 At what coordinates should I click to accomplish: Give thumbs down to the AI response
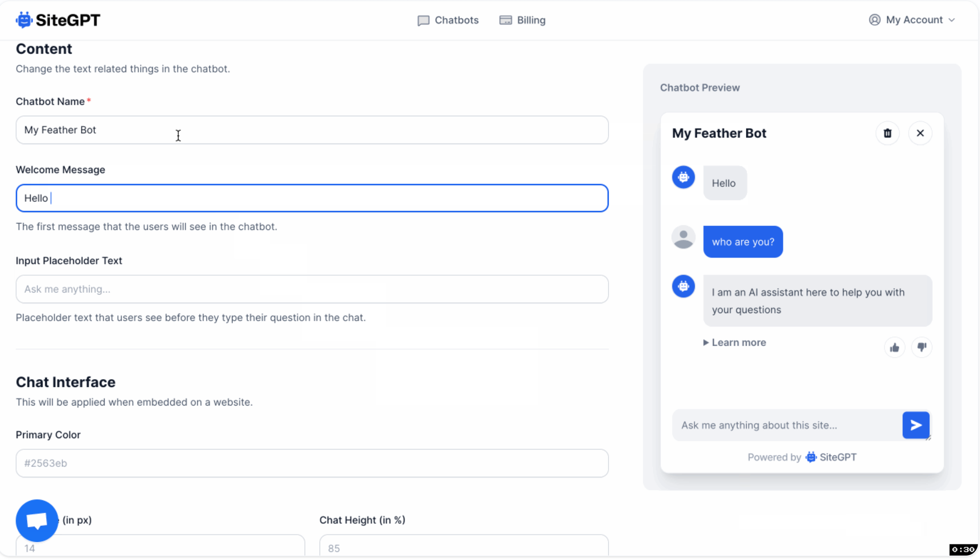(921, 347)
